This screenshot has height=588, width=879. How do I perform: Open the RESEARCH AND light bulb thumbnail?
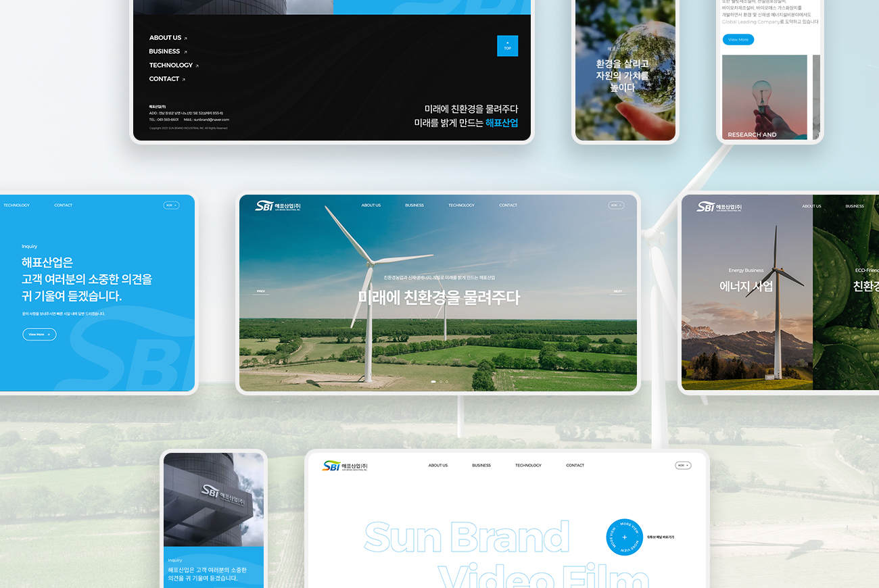tap(765, 97)
